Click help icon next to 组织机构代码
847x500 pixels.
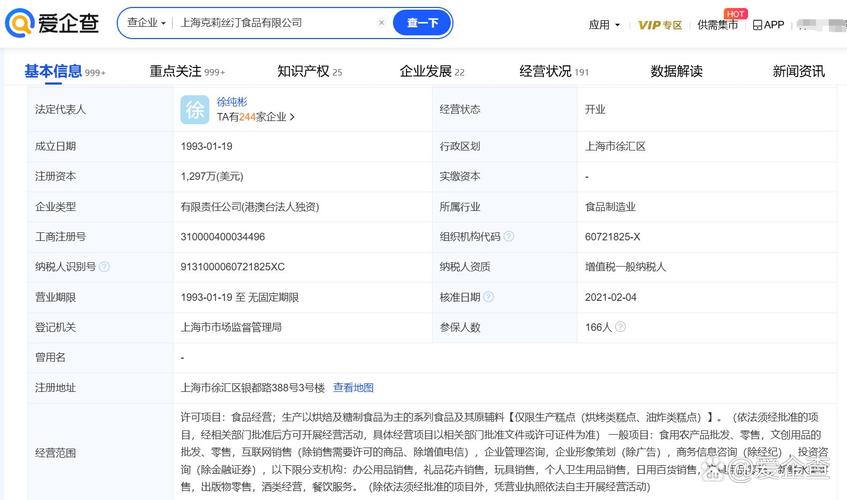point(508,237)
